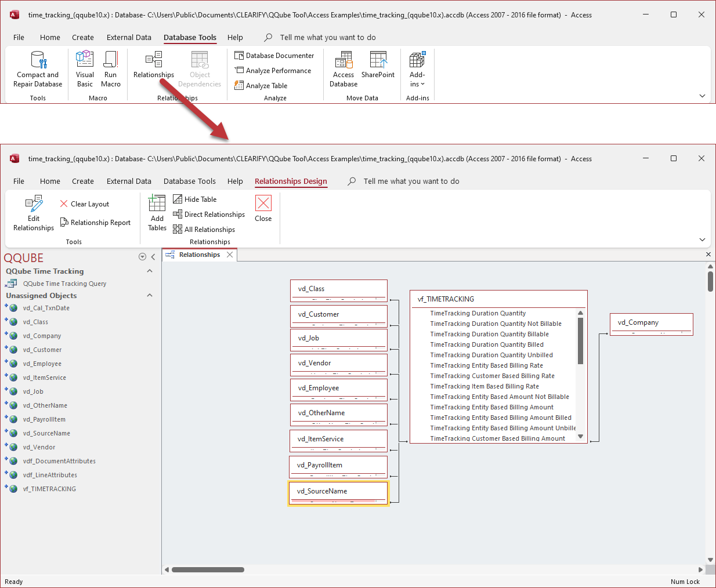Viewport: 716px width, 588px height.
Task: Select TimeTracking Duration Quantity Billed field
Action: [x=487, y=344]
